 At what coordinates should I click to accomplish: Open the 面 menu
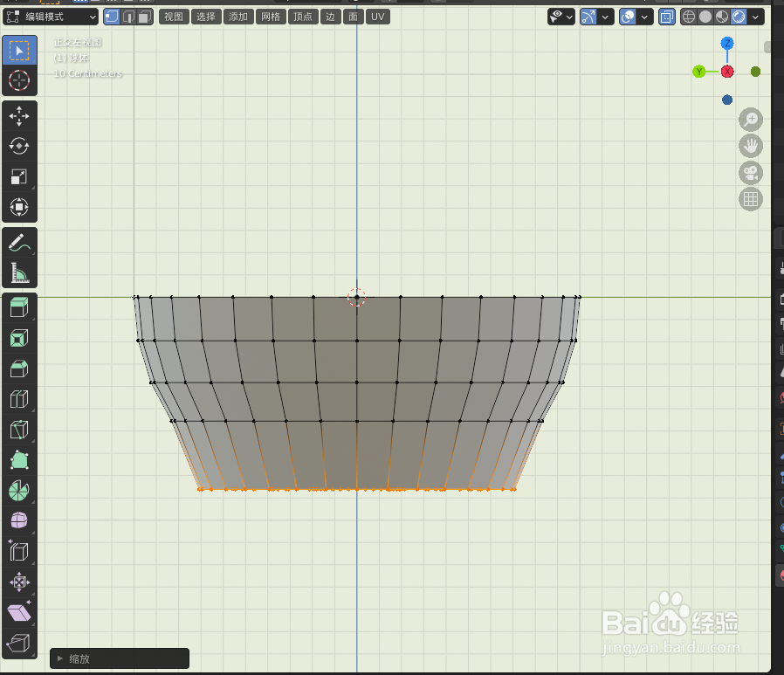click(x=353, y=17)
